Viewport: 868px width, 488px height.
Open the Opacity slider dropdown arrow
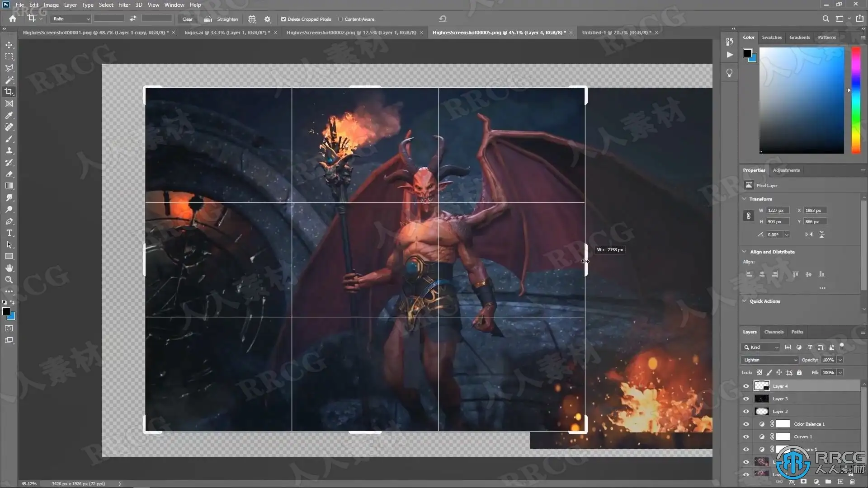pyautogui.click(x=840, y=360)
